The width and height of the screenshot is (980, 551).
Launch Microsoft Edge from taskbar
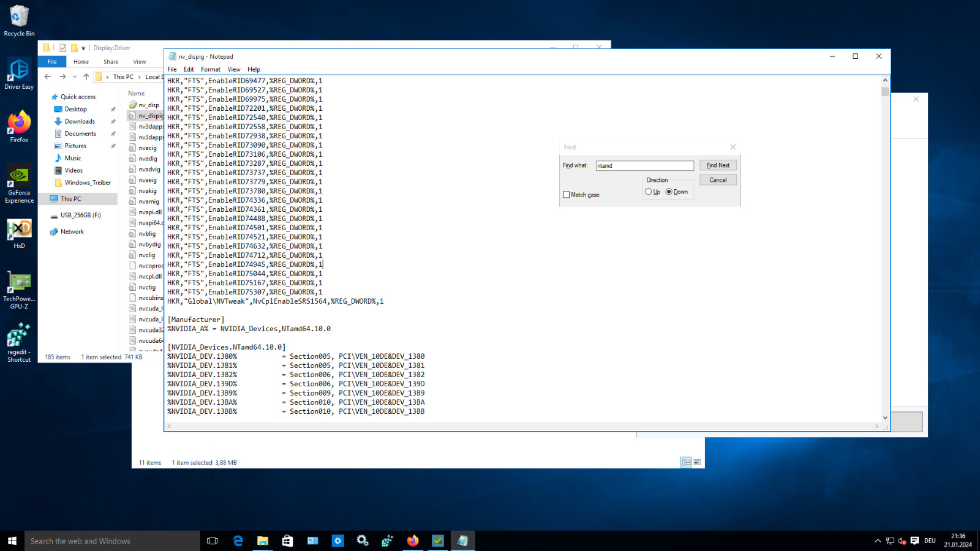coord(238,541)
